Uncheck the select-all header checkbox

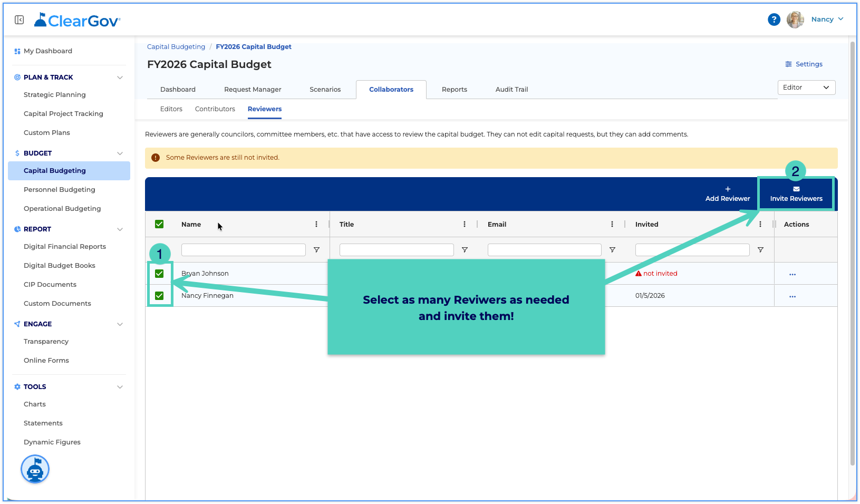[159, 224]
